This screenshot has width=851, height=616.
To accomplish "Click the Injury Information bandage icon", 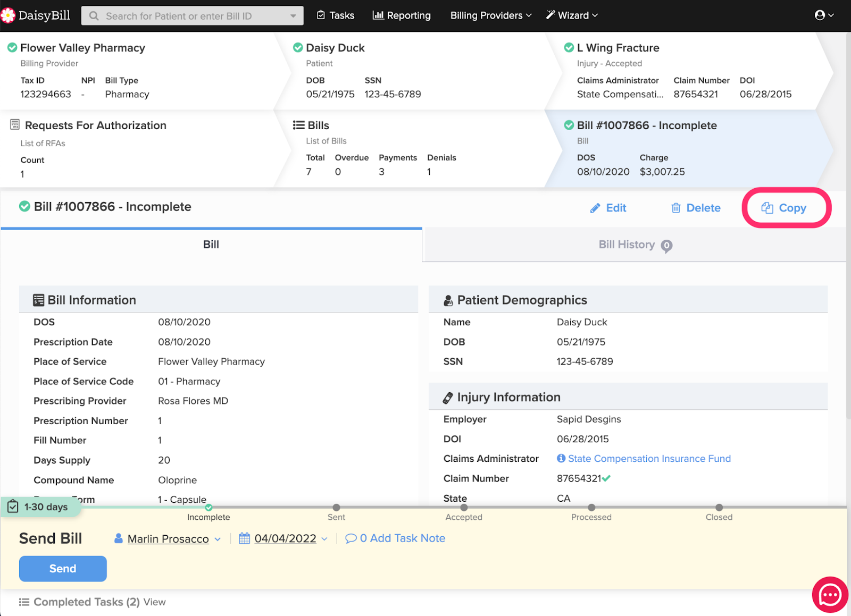I will pos(448,398).
